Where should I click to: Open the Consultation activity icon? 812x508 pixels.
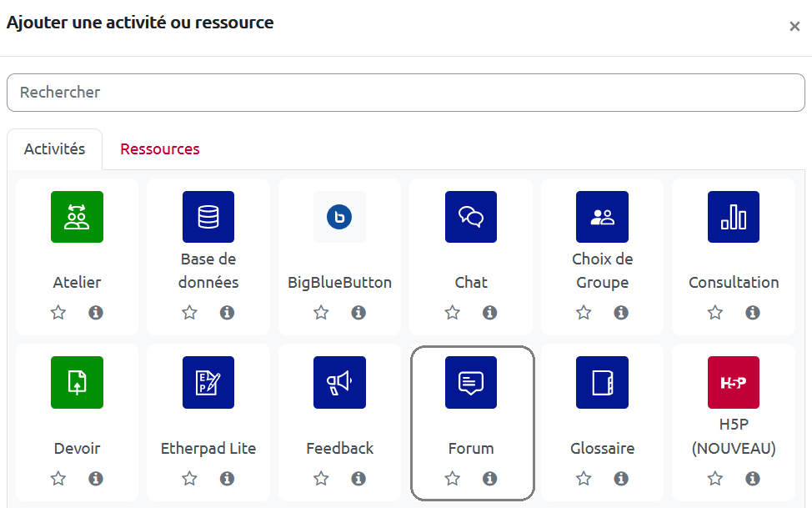734,217
